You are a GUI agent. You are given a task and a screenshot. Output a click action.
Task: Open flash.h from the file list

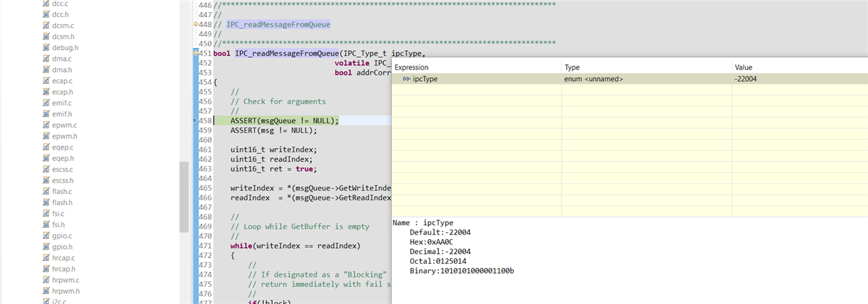(64, 202)
